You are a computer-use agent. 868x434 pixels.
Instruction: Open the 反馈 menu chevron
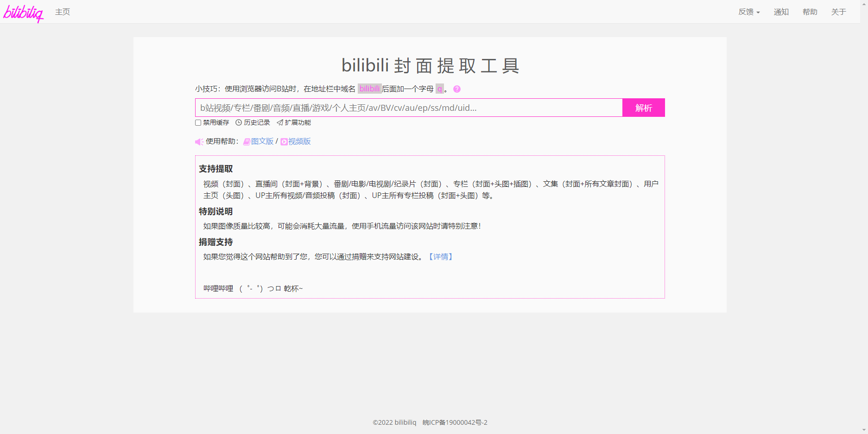pyautogui.click(x=759, y=13)
